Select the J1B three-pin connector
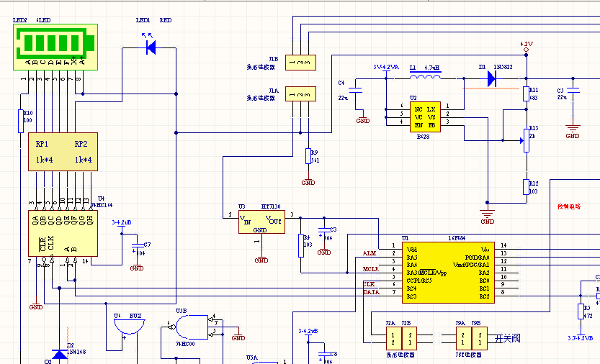600x364 pixels. tap(299, 63)
